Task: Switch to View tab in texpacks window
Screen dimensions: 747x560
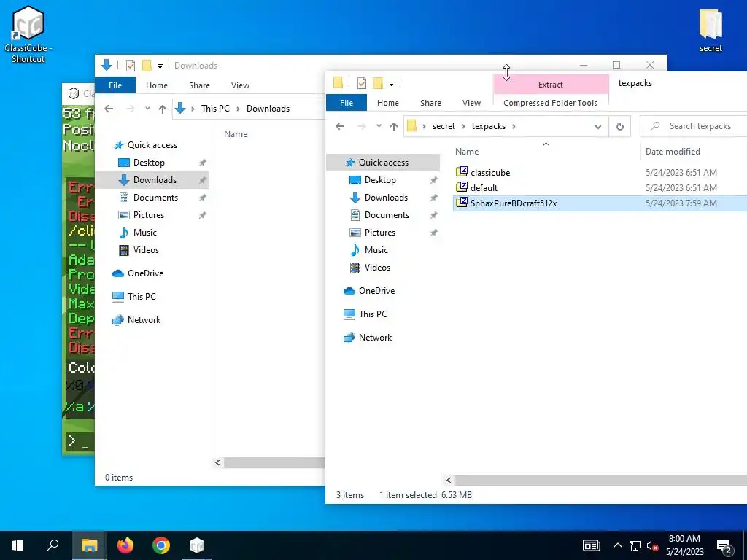Action: pos(471,102)
